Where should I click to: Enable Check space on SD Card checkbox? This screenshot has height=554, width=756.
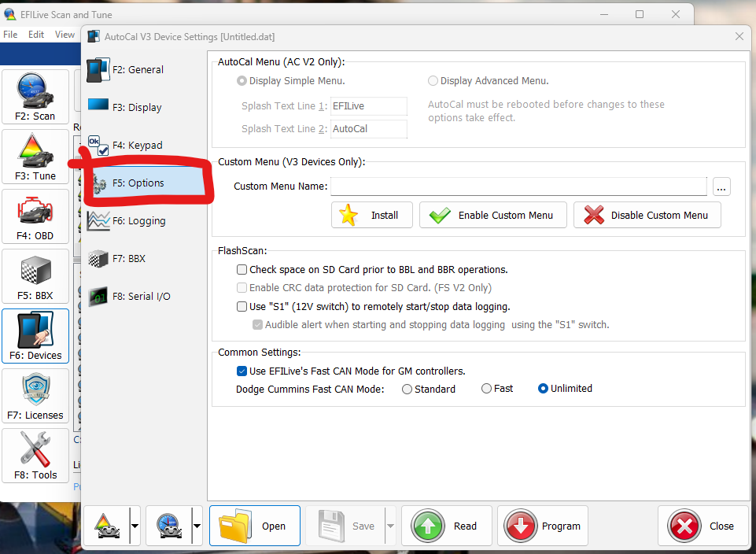[242, 270]
